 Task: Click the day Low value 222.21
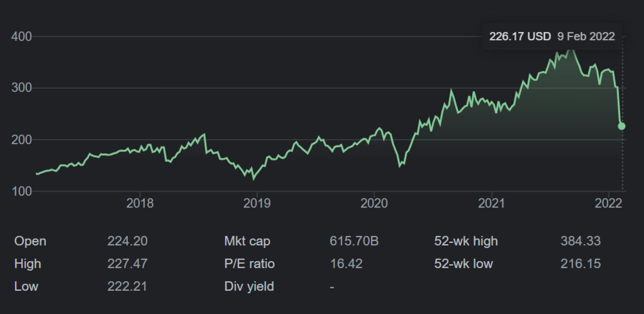127,286
